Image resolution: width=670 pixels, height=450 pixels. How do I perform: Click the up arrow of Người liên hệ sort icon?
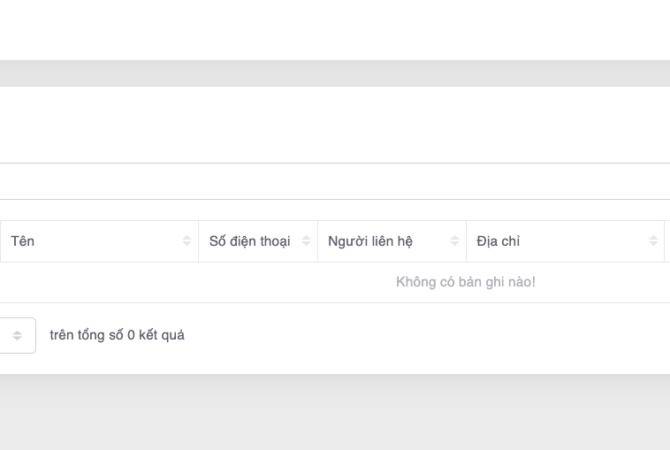[454, 239]
